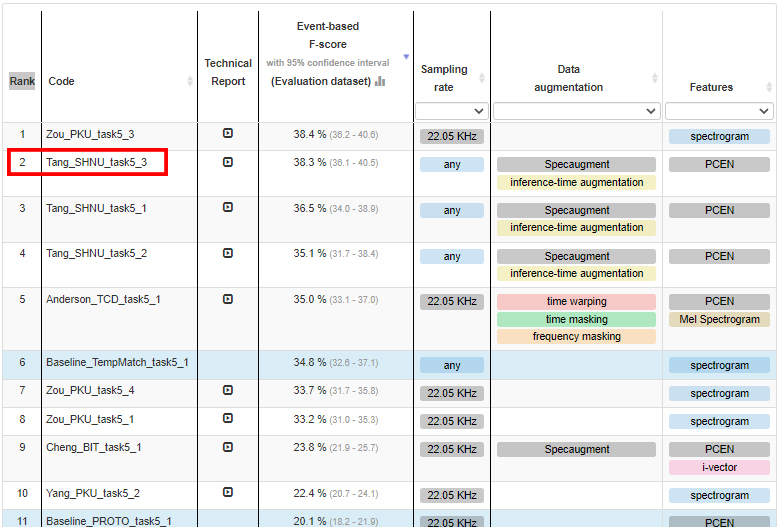Click the bar chart icon beside Evaluation dataset
Image resolution: width=780 pixels, height=527 pixels.
(x=380, y=81)
